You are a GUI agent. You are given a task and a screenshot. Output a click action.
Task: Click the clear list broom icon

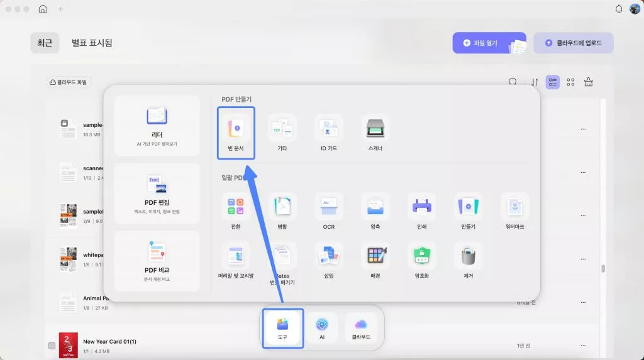click(x=589, y=82)
